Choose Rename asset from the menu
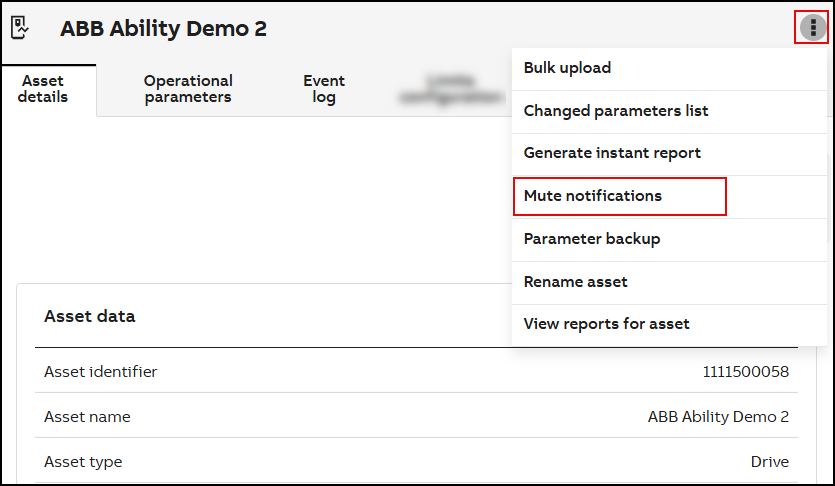The width and height of the screenshot is (835, 486). pos(575,282)
